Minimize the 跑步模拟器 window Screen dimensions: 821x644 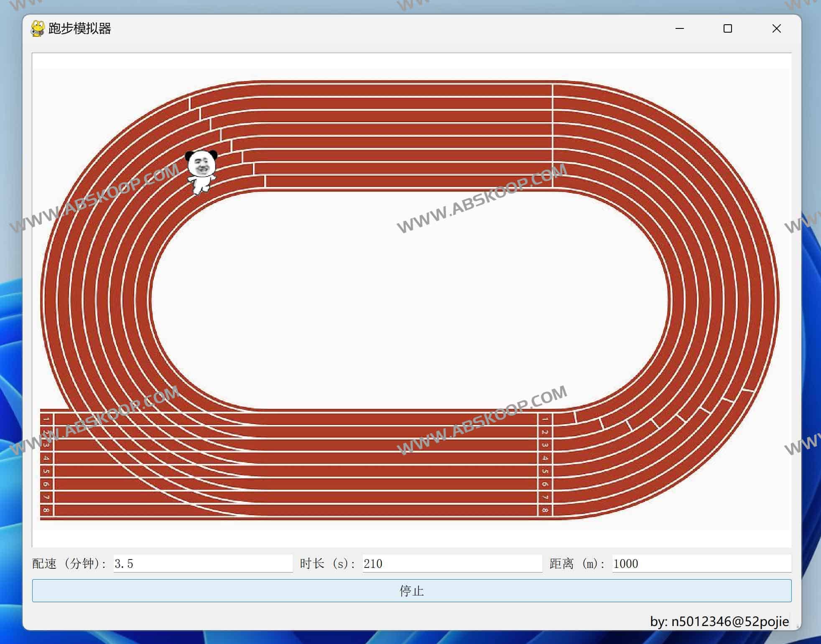[x=680, y=28]
